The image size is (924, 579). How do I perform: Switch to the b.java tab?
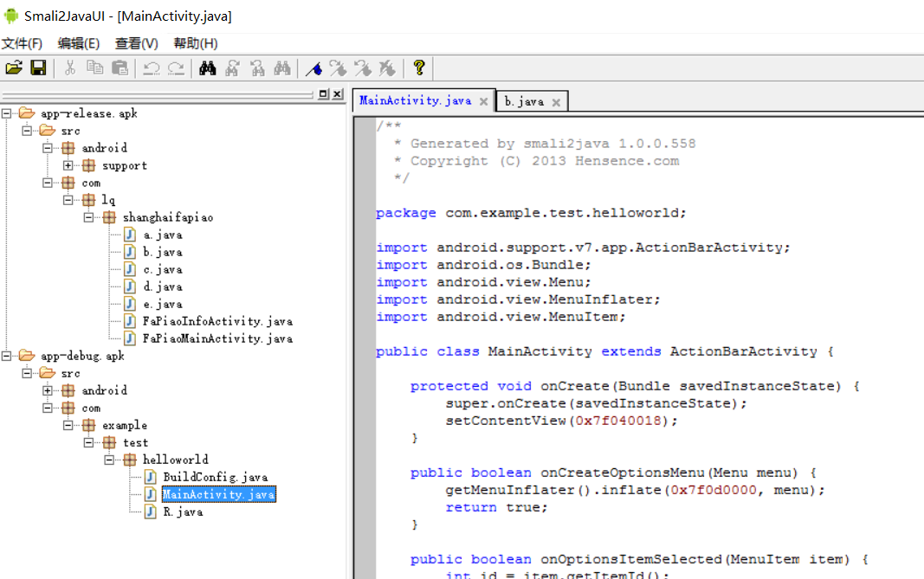coord(524,101)
